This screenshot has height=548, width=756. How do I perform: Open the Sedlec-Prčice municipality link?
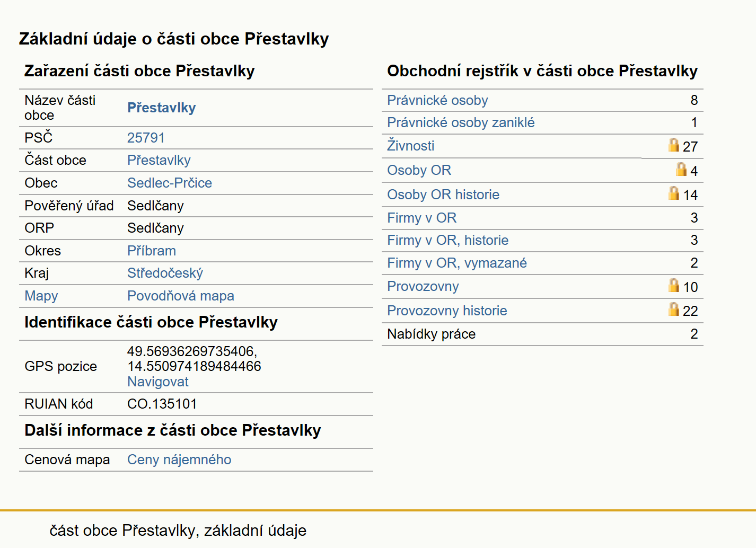(170, 183)
